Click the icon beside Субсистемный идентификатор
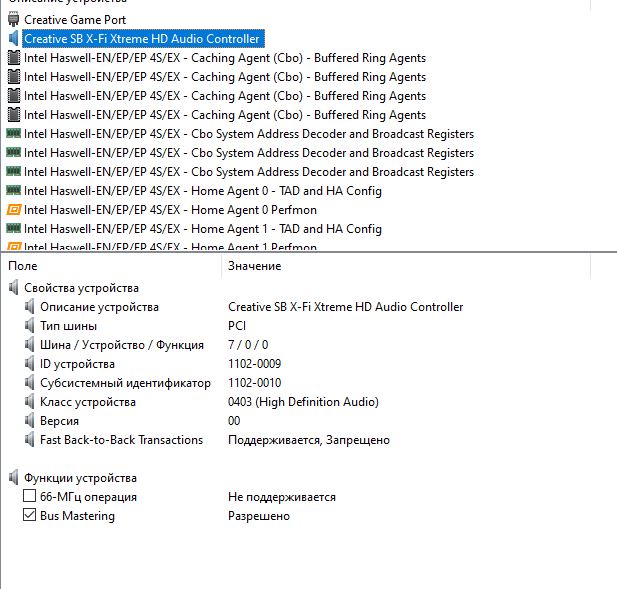Viewport: 617px width, 589px height. click(29, 382)
